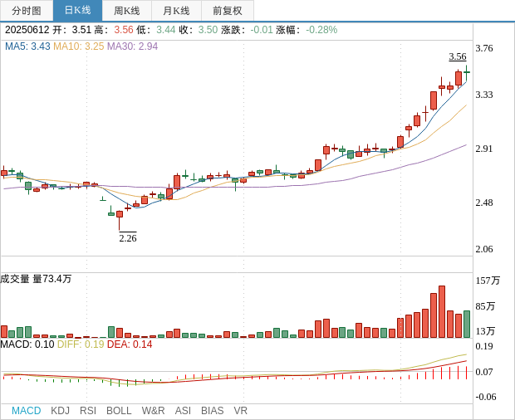Click the 13万 volume axis label

(x=485, y=331)
